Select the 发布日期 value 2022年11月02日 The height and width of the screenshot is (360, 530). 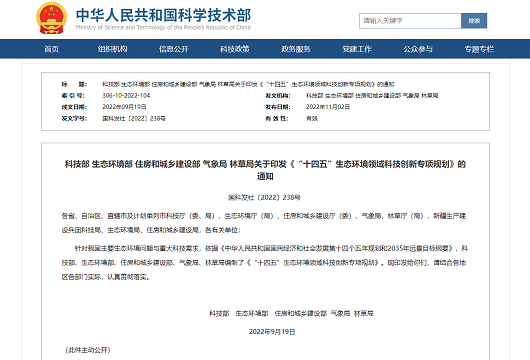[x=328, y=107]
